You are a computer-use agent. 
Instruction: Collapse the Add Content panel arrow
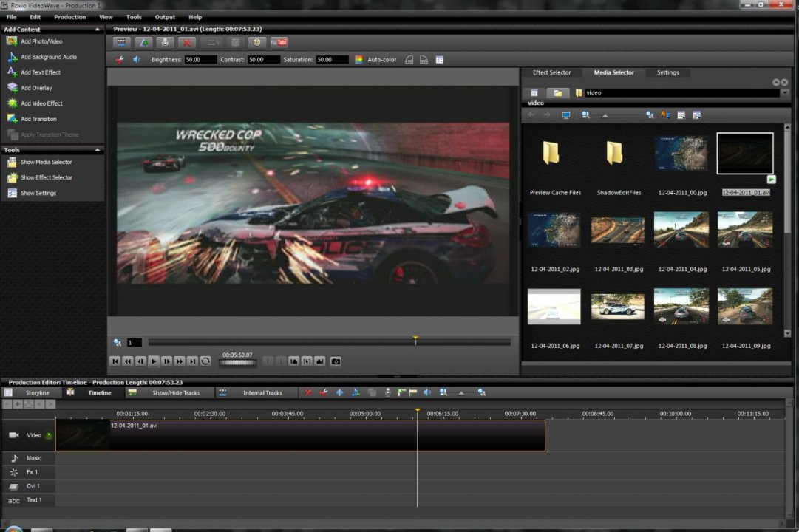pyautogui.click(x=98, y=30)
